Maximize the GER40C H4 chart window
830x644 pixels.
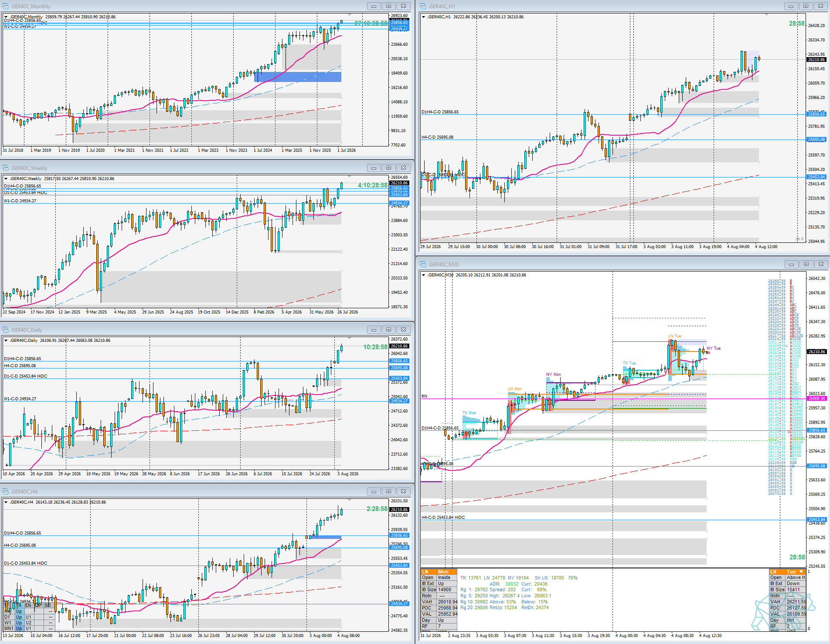(388, 491)
